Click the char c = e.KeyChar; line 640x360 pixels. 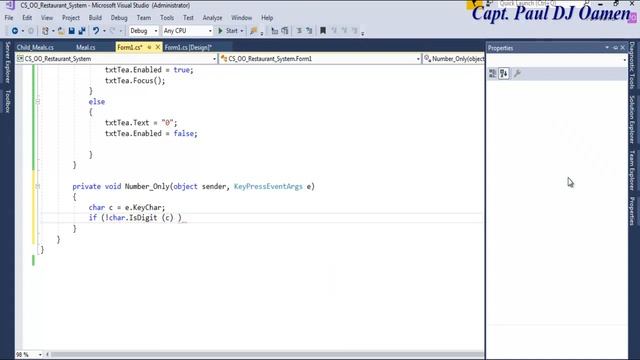point(127,207)
